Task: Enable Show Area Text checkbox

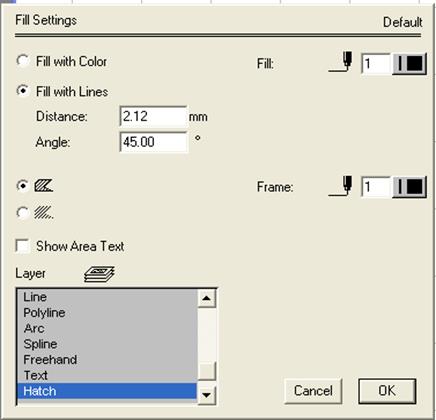Action: (23, 246)
